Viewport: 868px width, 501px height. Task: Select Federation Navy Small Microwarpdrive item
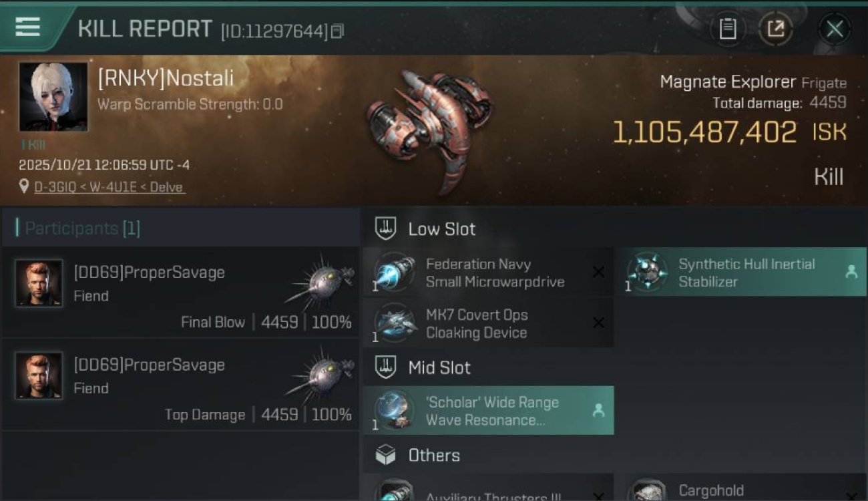494,273
